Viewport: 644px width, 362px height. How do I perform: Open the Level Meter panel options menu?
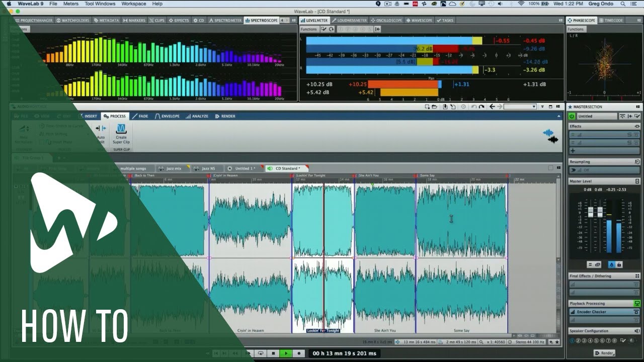coord(560,20)
